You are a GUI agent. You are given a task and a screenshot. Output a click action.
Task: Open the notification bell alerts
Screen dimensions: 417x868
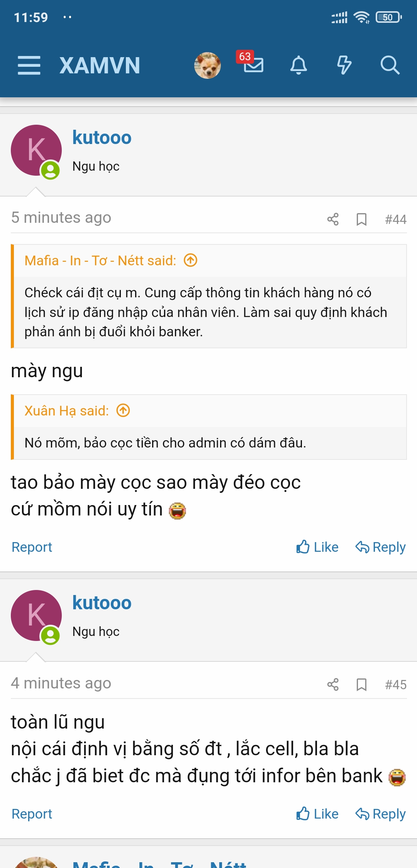[x=298, y=65]
